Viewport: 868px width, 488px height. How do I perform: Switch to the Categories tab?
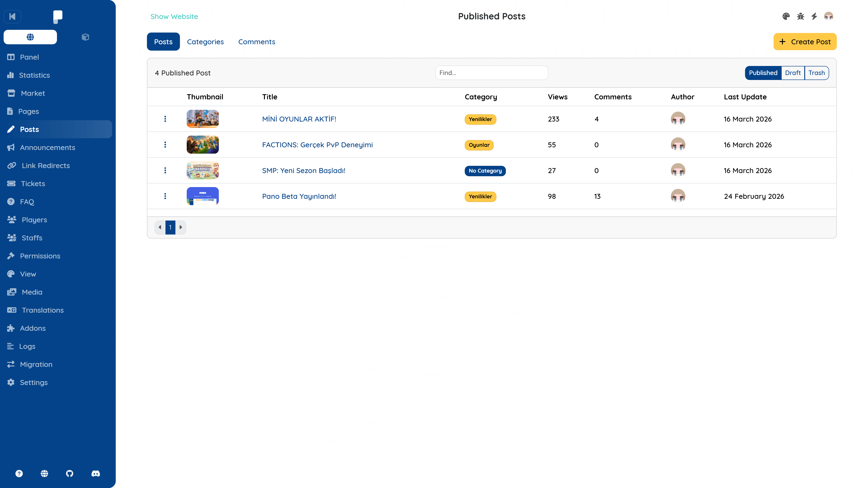[205, 42]
